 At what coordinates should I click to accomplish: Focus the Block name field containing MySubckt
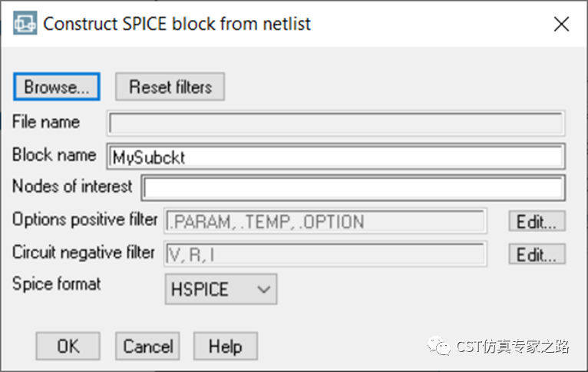point(336,156)
